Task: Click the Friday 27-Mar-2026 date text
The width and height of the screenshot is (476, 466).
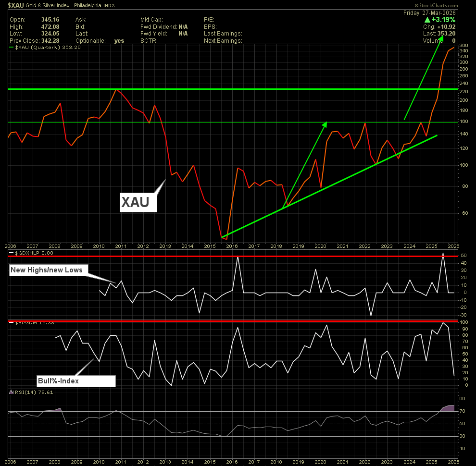Action: click(429, 13)
